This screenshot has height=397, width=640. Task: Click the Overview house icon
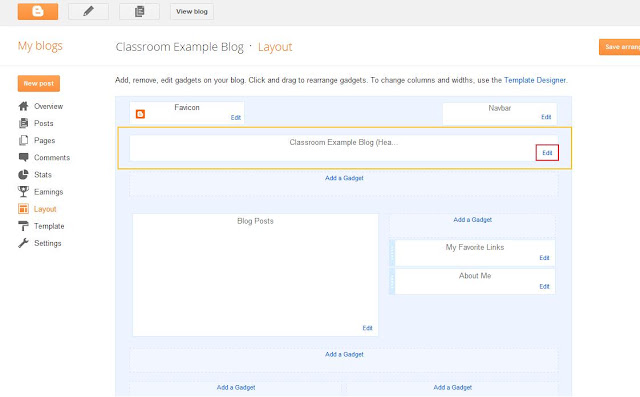click(x=24, y=106)
